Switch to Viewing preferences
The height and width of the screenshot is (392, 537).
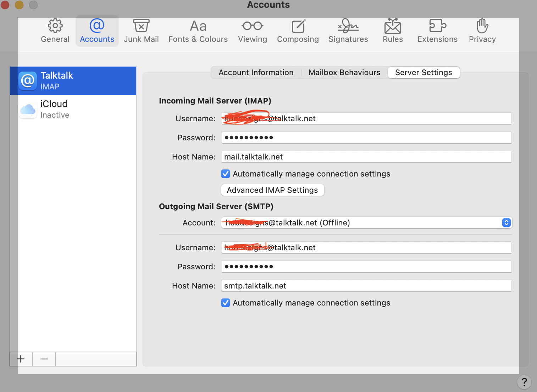(x=252, y=31)
